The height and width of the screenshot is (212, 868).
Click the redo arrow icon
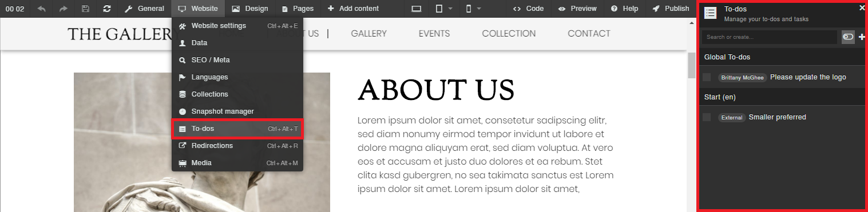[x=64, y=9]
